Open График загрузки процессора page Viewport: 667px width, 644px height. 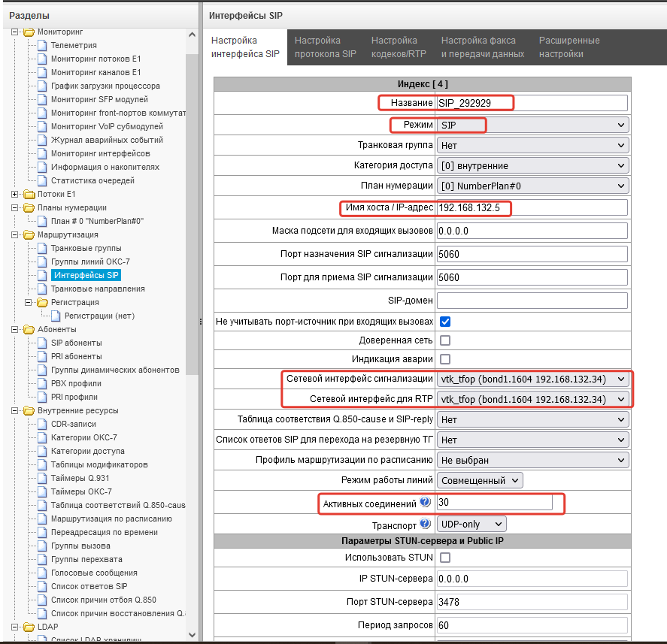[105, 86]
